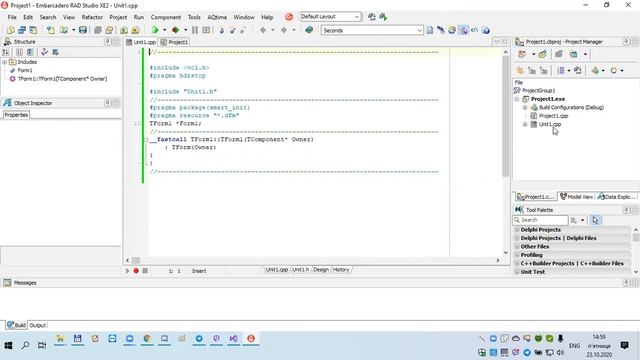The image size is (640, 360).
Task: Select Project1.cpp in Project Manager
Action: click(553, 116)
